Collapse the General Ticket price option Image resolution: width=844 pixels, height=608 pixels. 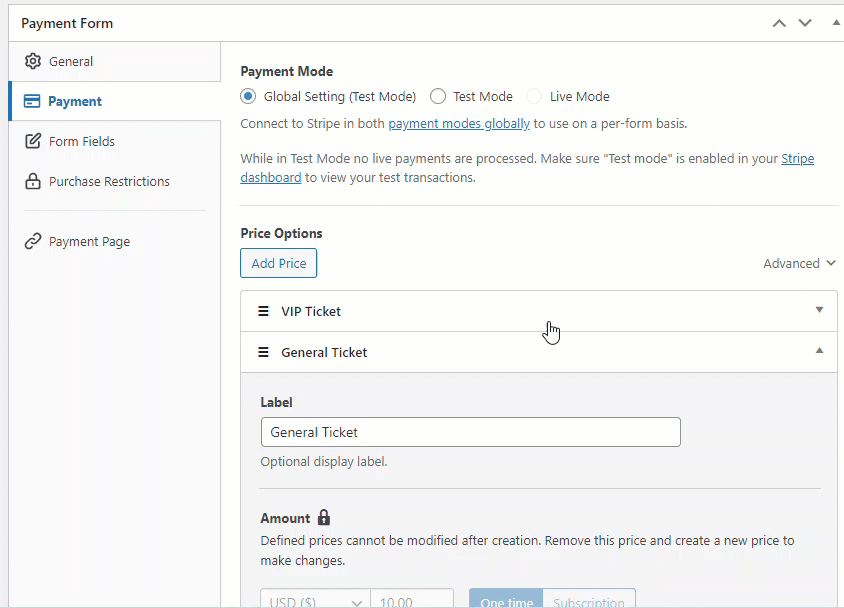819,352
